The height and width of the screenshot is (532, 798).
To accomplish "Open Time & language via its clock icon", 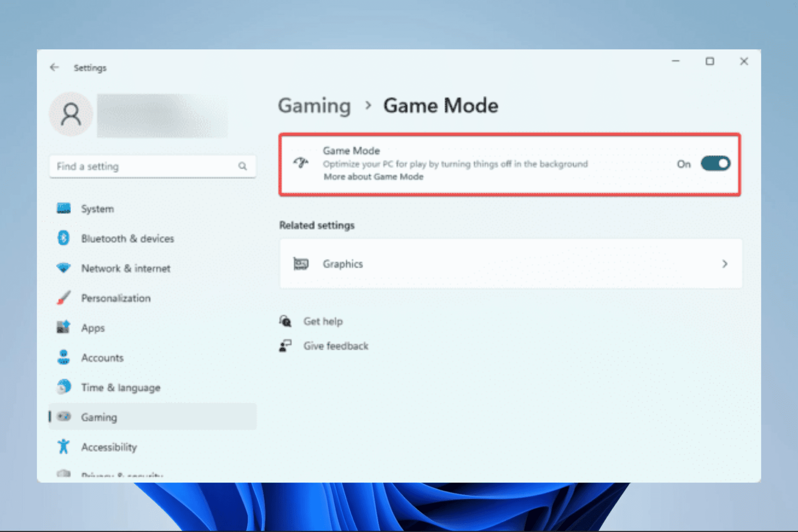I will 63,387.
